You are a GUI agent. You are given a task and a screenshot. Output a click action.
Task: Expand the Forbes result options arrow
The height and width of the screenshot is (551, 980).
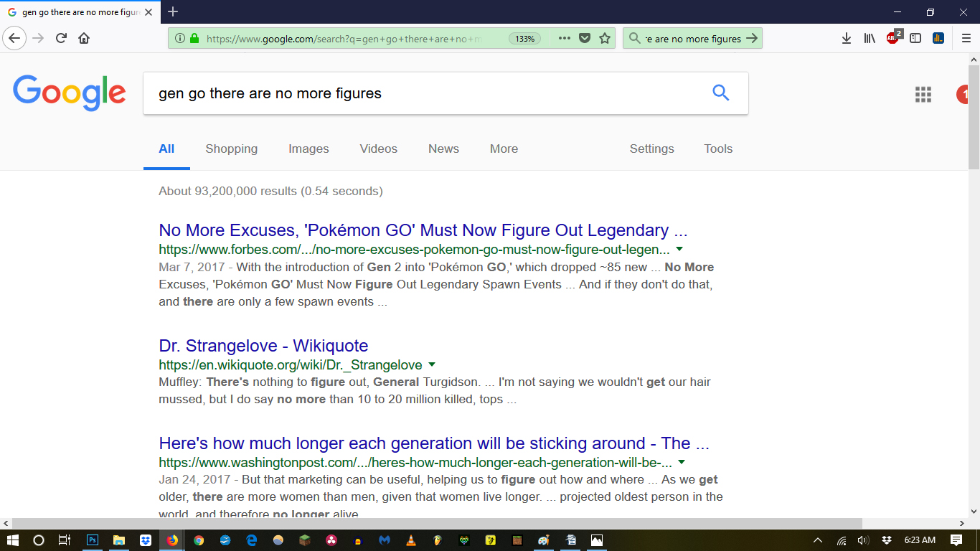679,249
